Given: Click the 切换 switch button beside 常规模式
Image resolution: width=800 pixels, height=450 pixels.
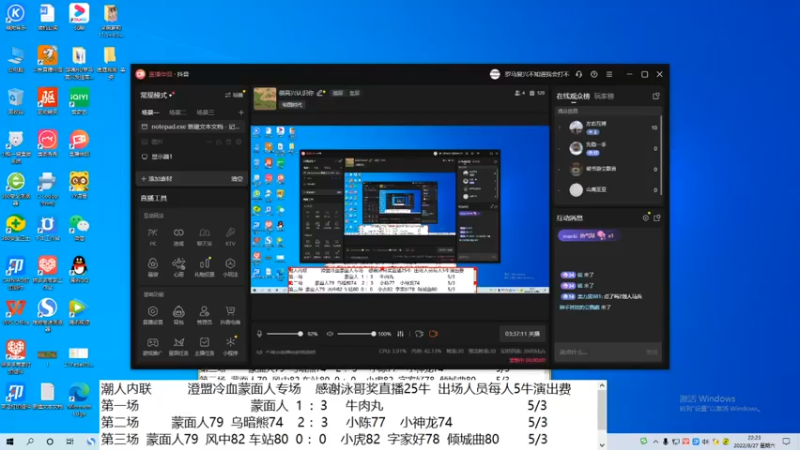Looking at the screenshot, I should tap(235, 95).
